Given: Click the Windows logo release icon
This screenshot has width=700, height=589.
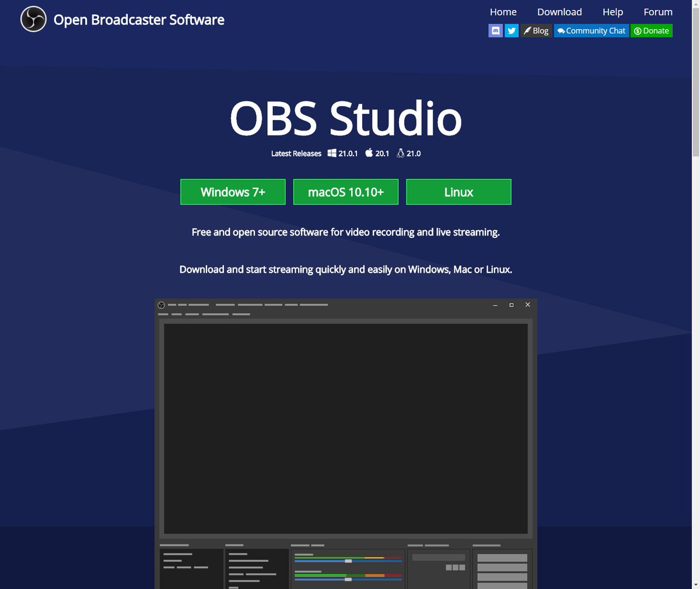Looking at the screenshot, I should pyautogui.click(x=331, y=153).
